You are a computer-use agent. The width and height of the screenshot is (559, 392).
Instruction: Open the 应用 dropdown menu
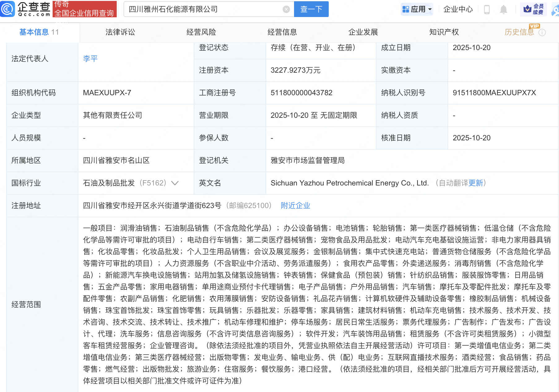tap(417, 9)
